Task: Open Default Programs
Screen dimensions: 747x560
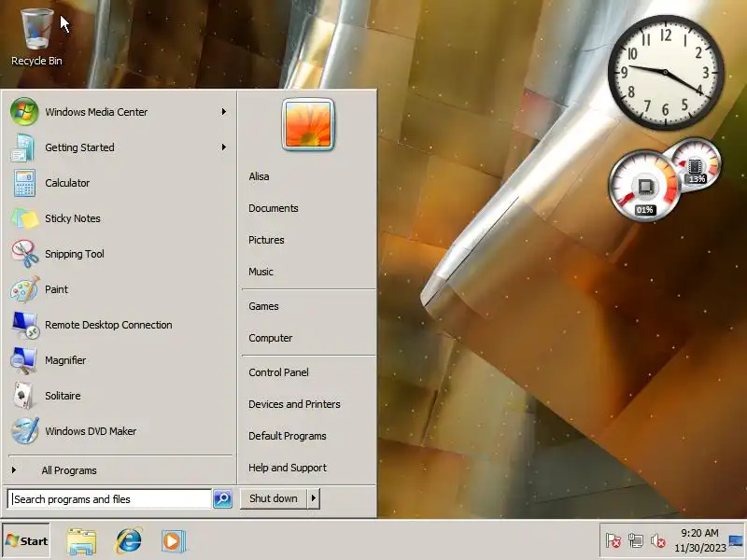Action: click(x=288, y=436)
